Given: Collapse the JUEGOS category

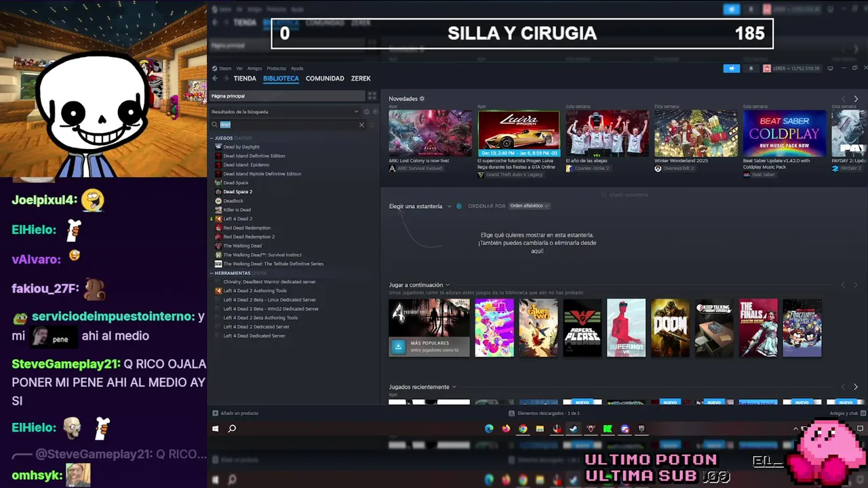Looking at the screenshot, I should click(212, 138).
